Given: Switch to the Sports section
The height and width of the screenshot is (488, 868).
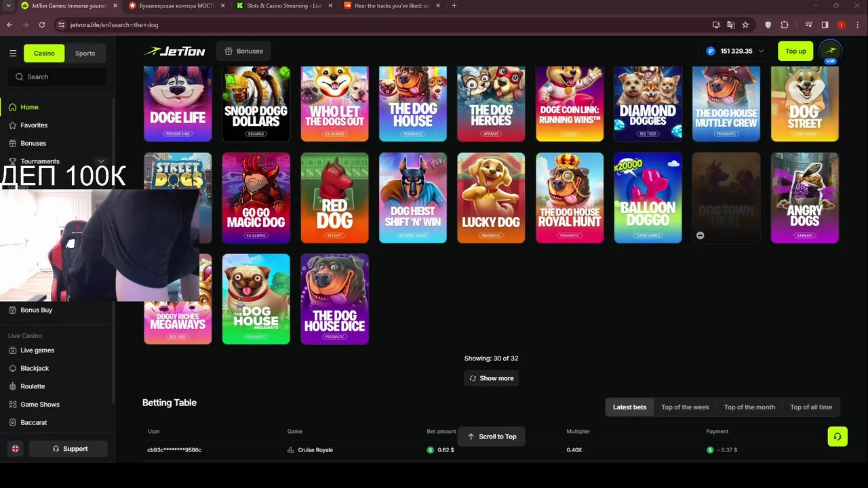Looking at the screenshot, I should (85, 53).
